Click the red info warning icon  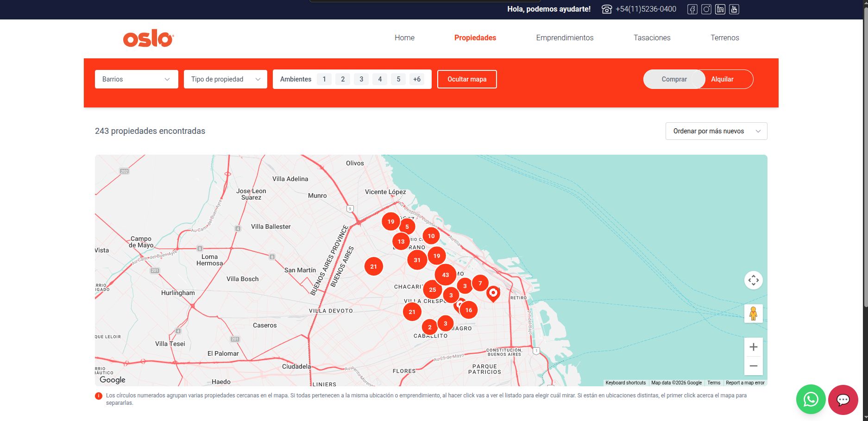click(99, 396)
